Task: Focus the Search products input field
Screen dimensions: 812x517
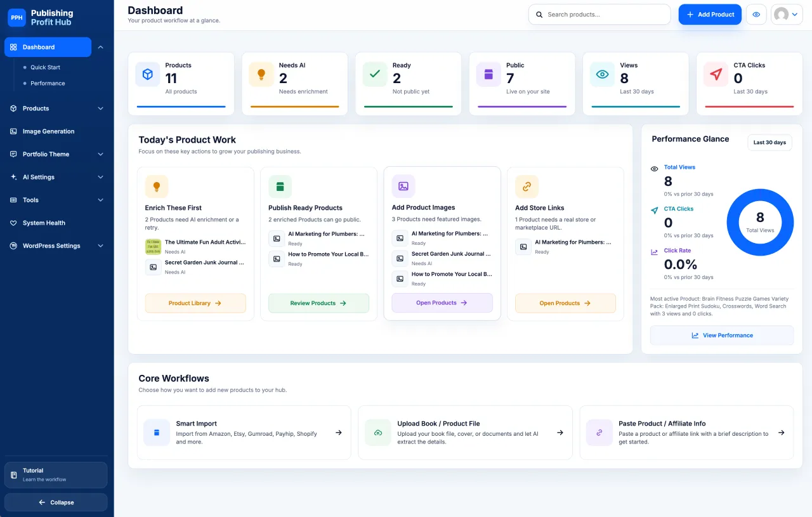Action: click(x=599, y=14)
